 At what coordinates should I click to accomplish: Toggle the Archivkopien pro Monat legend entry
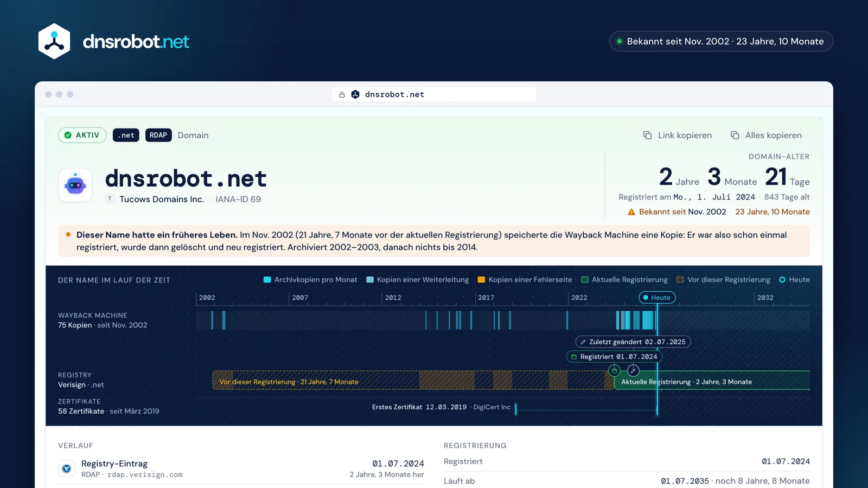click(x=310, y=280)
